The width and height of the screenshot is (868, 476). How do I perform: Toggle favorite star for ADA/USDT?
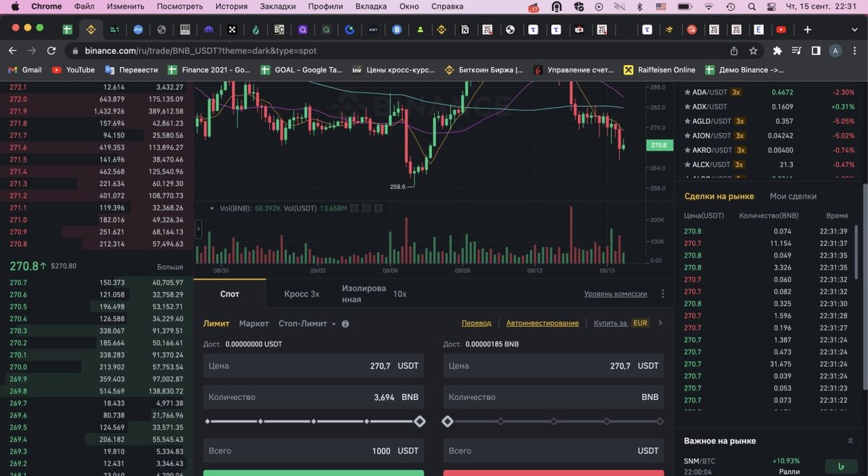click(x=687, y=93)
